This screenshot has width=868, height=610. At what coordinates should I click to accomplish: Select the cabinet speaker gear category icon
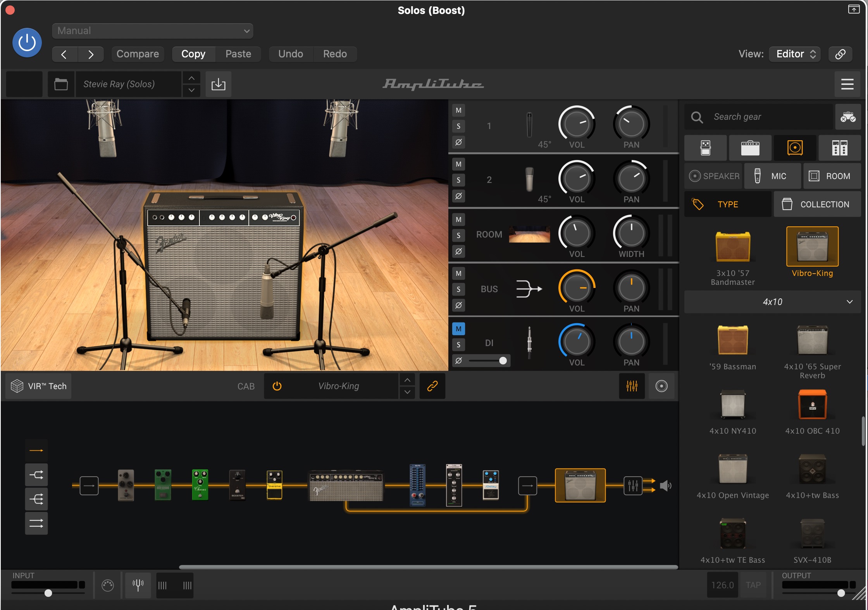pyautogui.click(x=795, y=148)
